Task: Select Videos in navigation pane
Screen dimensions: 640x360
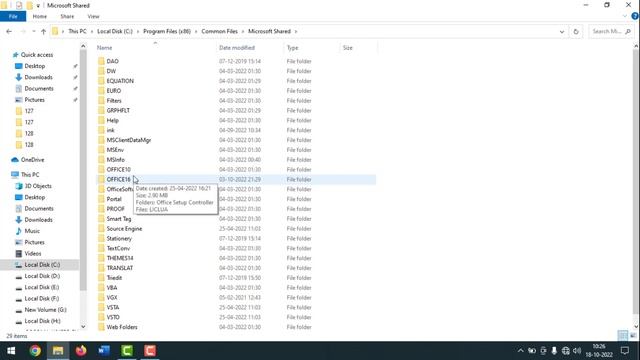Action: (33, 253)
